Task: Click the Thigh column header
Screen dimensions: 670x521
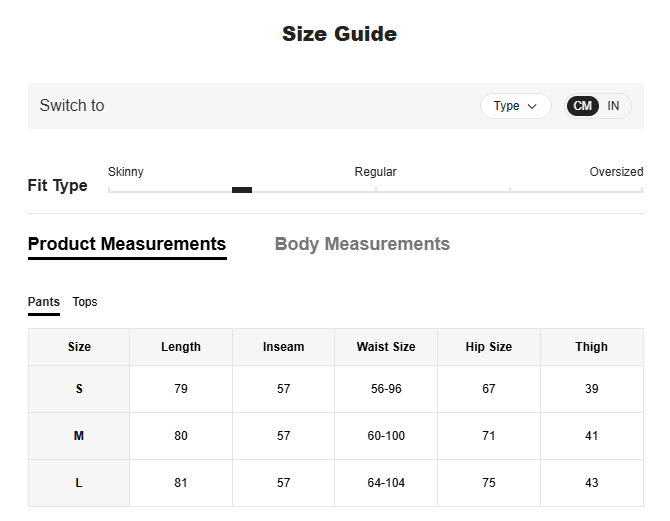Action: (x=591, y=347)
